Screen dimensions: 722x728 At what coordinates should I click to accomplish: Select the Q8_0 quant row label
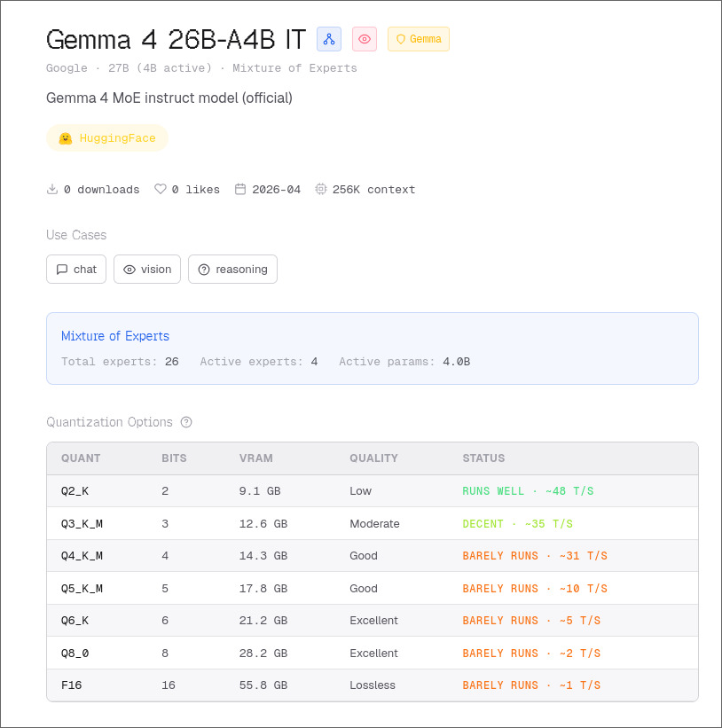pos(75,654)
